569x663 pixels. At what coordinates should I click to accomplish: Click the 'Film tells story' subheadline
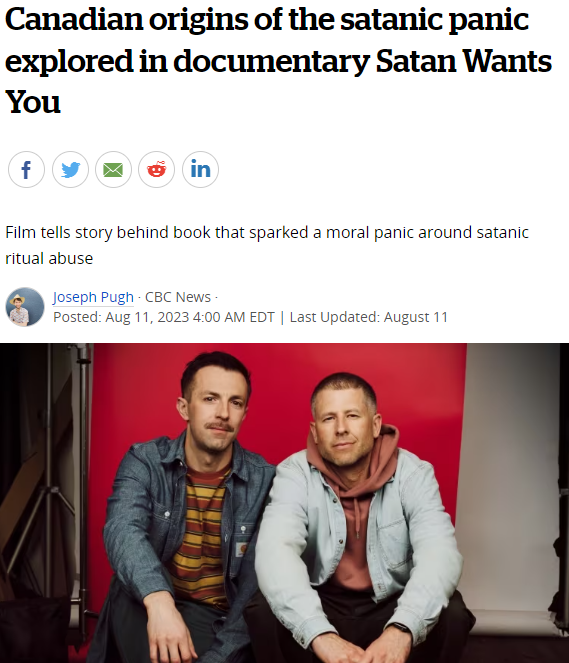[267, 245]
